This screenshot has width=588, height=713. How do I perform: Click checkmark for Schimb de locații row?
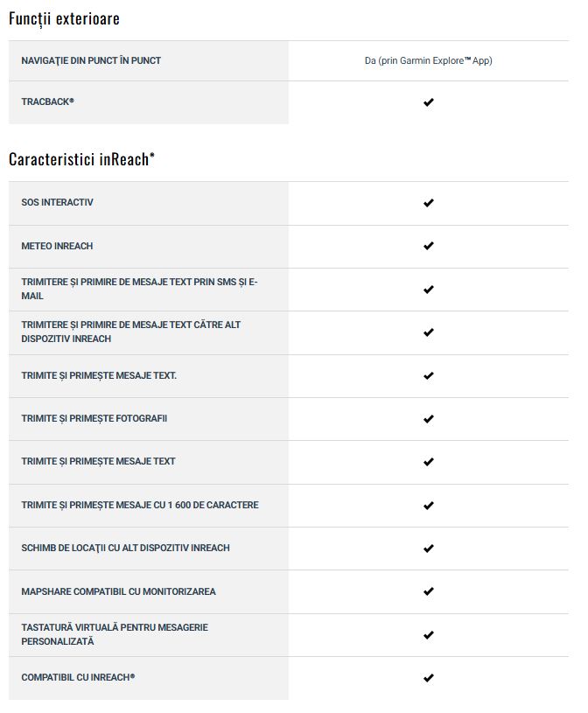point(428,549)
